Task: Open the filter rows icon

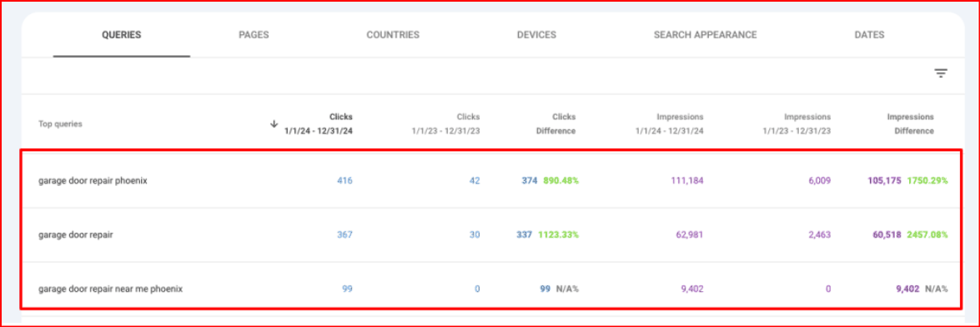Action: (941, 73)
